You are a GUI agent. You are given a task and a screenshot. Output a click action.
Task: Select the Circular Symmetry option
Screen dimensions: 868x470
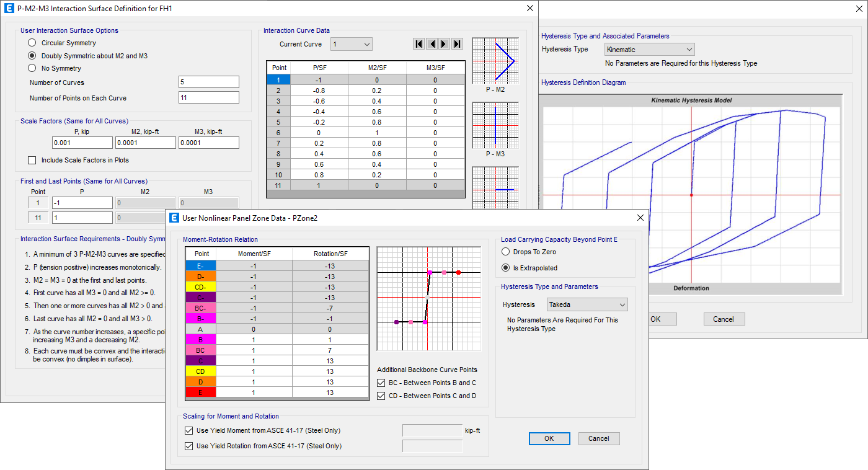(x=32, y=43)
